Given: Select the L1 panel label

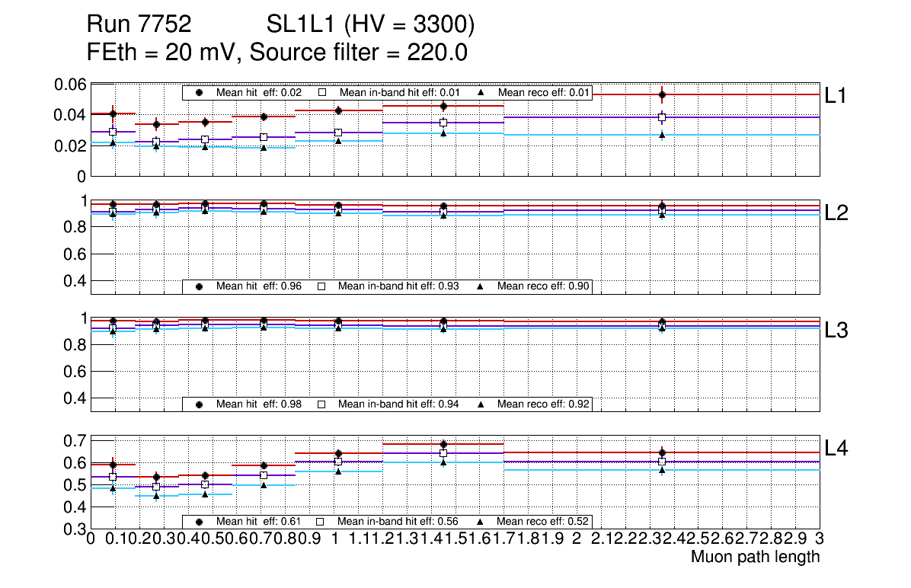Looking at the screenshot, I should [837, 96].
